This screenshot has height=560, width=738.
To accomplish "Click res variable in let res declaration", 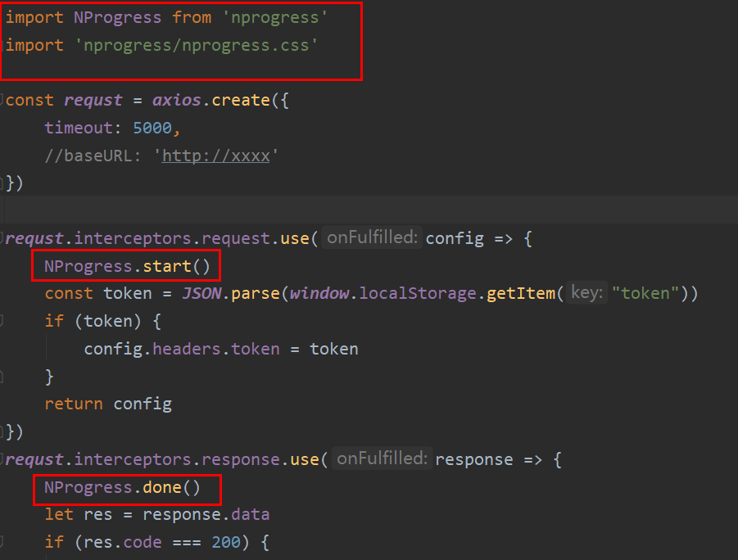I will click(98, 514).
